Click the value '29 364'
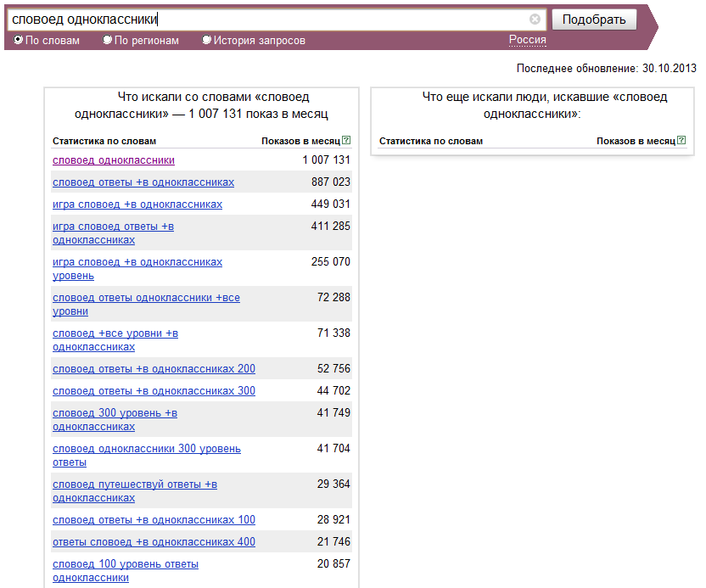Viewport: 706px width, 588px height. pos(333,484)
